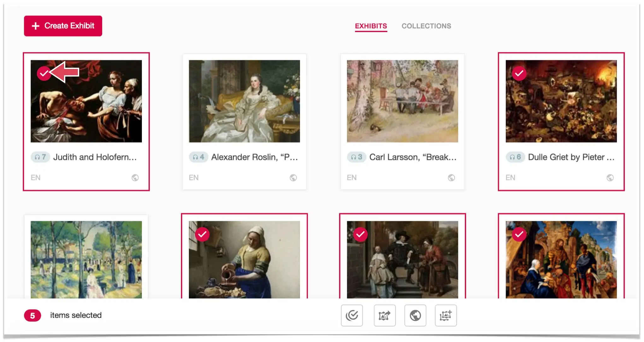Click the audio badge 4 on Alexander Roslin card

[x=199, y=157]
